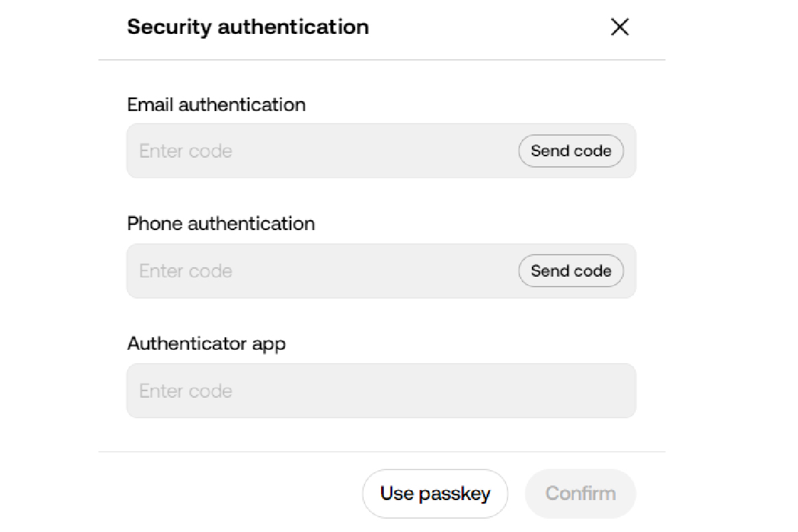Select "Enter code" placeholder under Email authentication
The height and width of the screenshot is (532, 798).
[x=186, y=151]
